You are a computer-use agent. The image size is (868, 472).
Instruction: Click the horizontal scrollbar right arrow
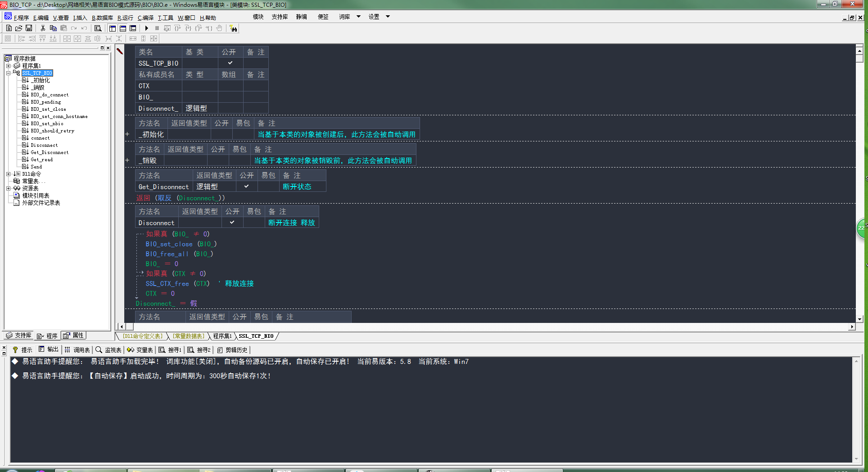point(852,327)
